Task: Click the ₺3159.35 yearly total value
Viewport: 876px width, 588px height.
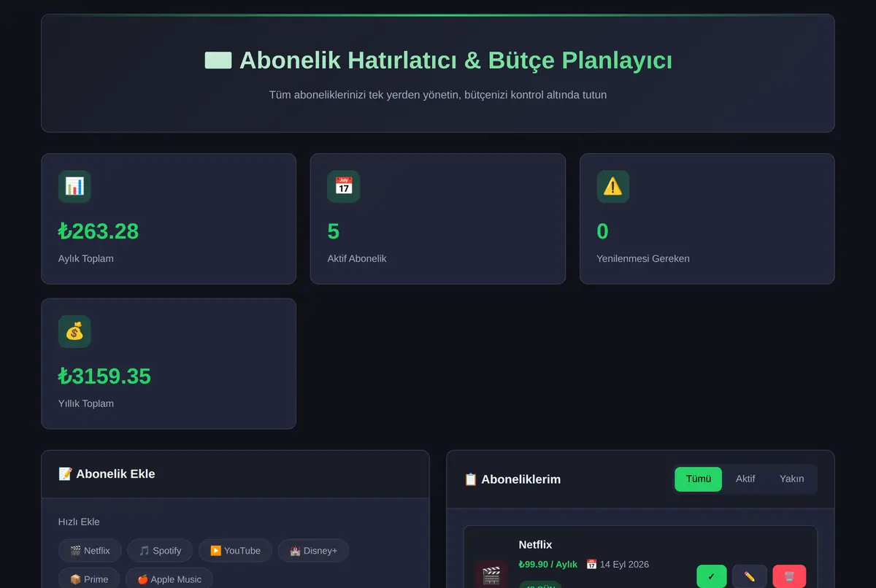Action: (x=104, y=376)
